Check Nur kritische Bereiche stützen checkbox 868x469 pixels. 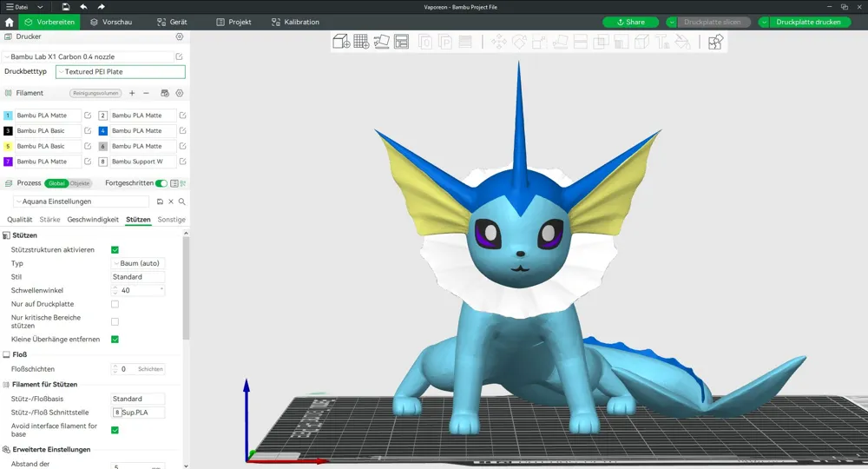(x=115, y=321)
